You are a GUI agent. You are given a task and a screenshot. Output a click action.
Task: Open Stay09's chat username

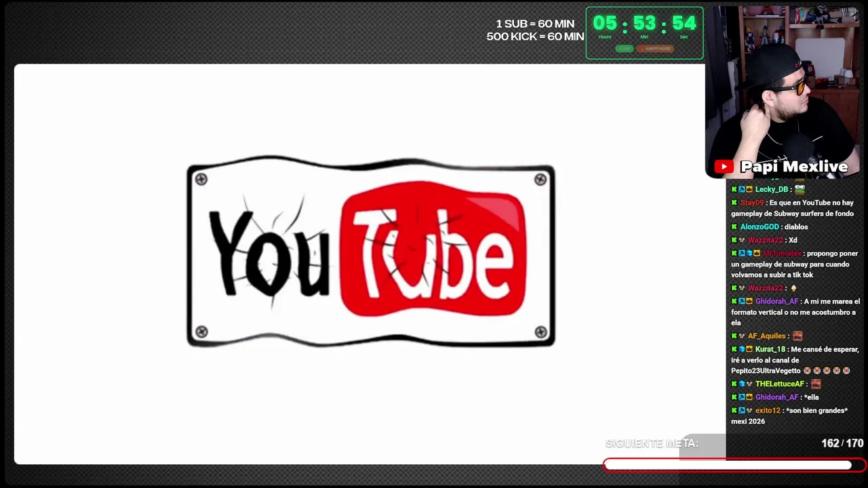click(752, 203)
